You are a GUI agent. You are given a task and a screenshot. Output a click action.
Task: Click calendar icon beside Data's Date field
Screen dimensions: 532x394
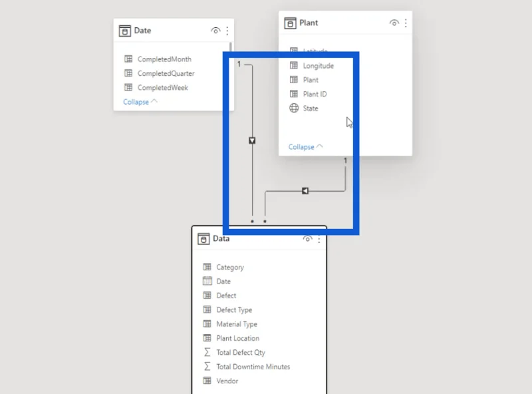[207, 281]
